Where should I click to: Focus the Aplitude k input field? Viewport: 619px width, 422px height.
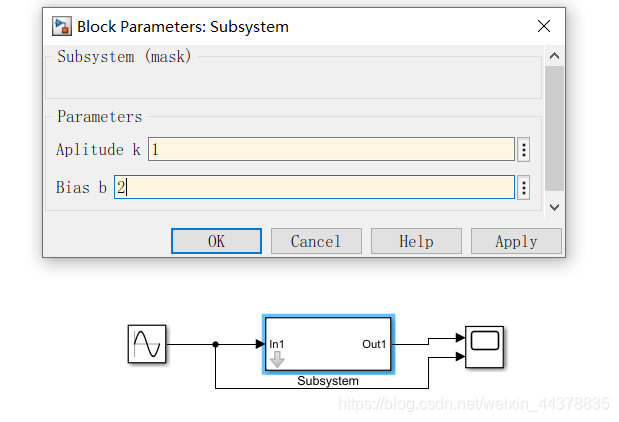pos(330,150)
